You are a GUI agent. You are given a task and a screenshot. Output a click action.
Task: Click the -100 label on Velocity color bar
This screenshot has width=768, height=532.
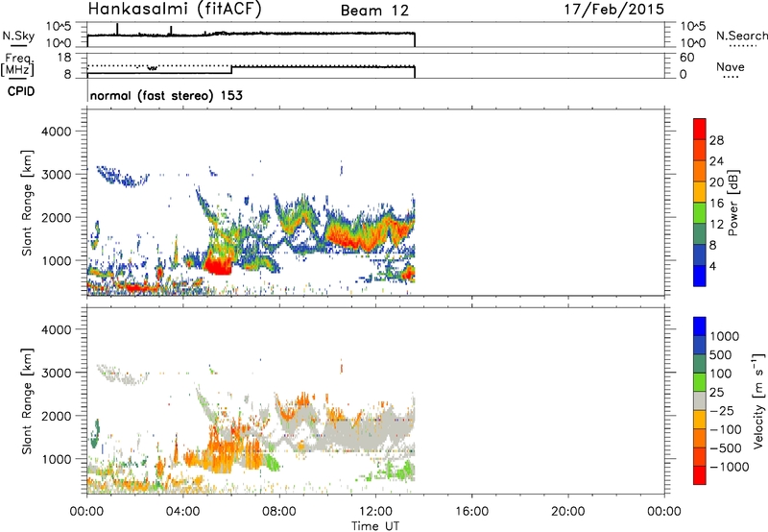point(726,429)
